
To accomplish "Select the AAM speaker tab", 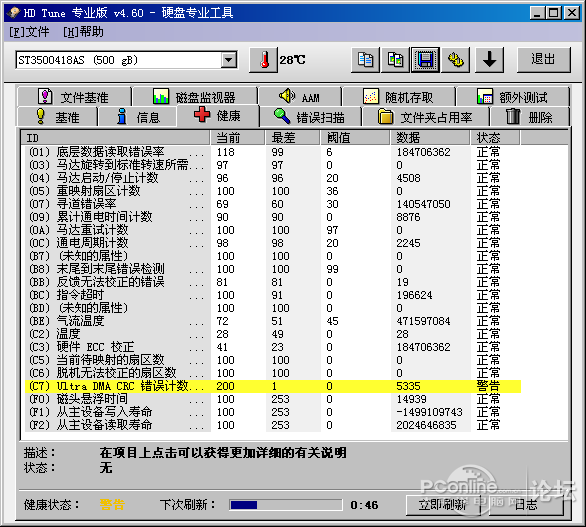I will pos(300,97).
